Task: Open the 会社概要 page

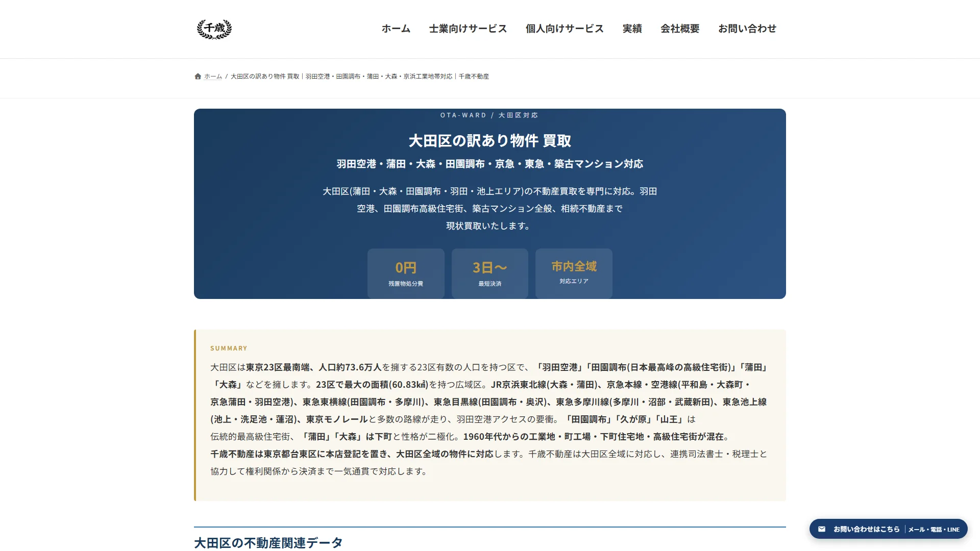Action: tap(680, 29)
